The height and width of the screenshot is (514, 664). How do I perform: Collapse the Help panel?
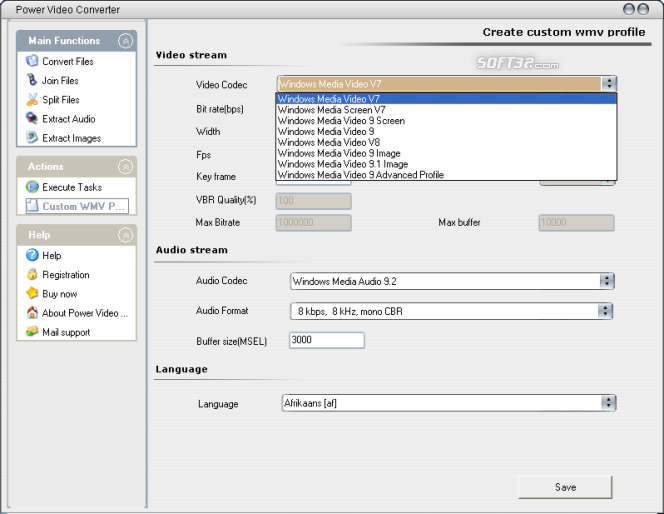(x=125, y=235)
